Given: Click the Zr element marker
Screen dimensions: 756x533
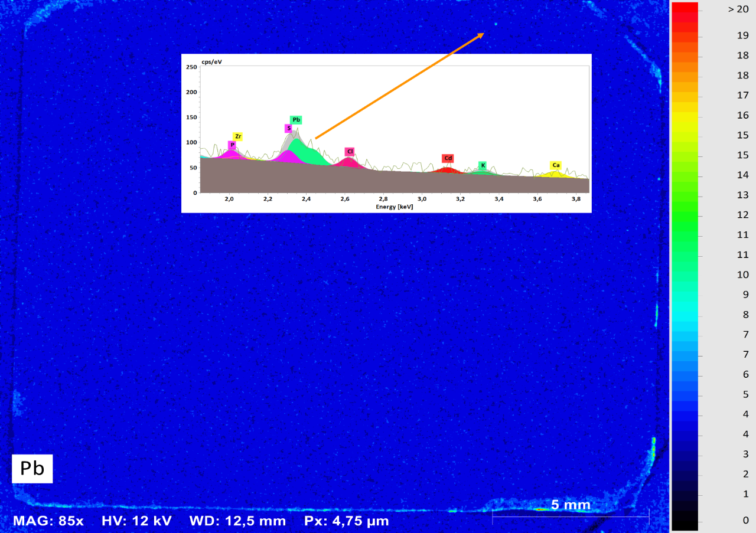Looking at the screenshot, I should tap(238, 136).
